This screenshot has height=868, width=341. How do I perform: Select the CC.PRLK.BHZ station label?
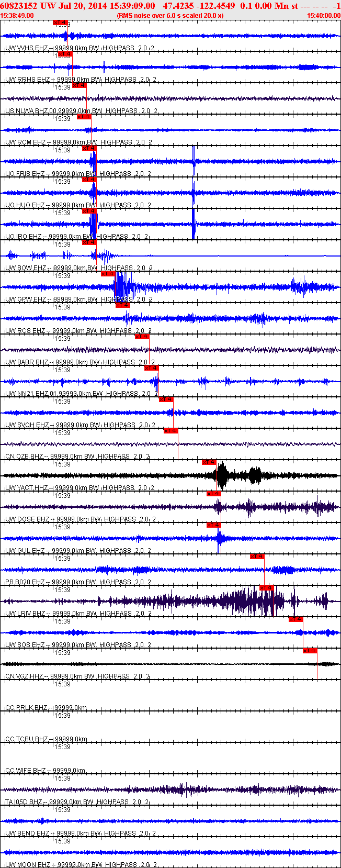pyautogui.click(x=46, y=708)
